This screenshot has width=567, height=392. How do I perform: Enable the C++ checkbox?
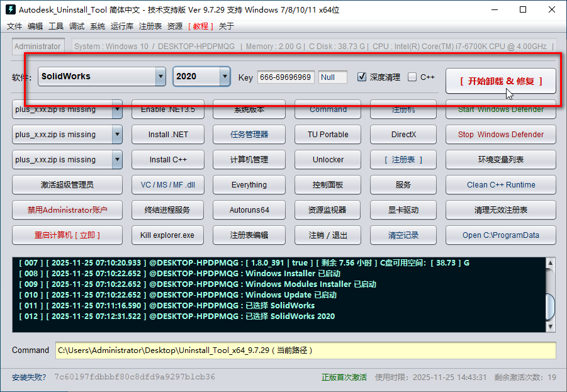(x=412, y=77)
